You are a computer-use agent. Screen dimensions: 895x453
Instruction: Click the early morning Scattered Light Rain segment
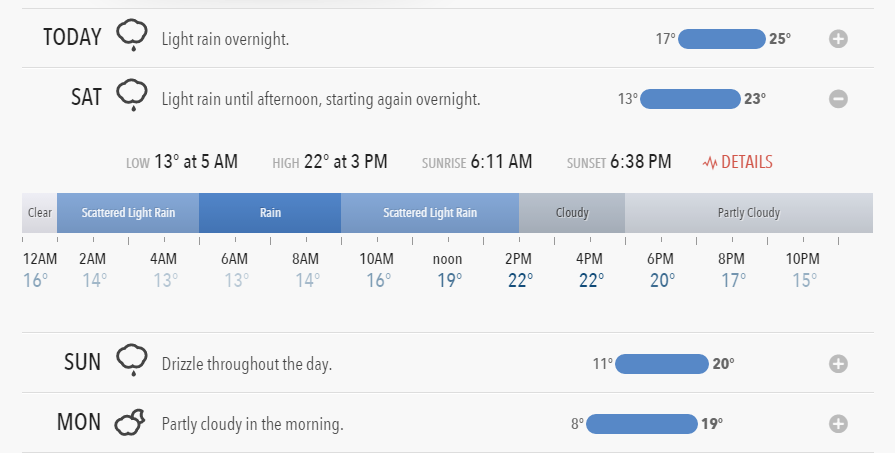click(128, 213)
